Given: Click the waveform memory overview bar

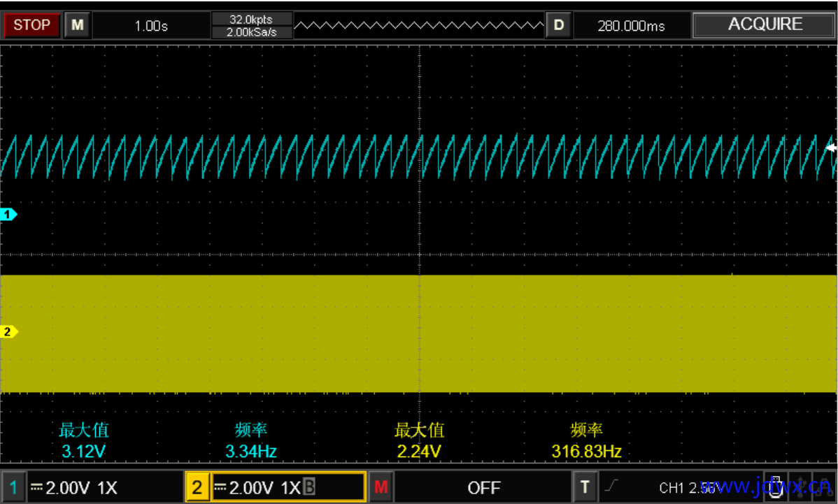Looking at the screenshot, I should 418,25.
